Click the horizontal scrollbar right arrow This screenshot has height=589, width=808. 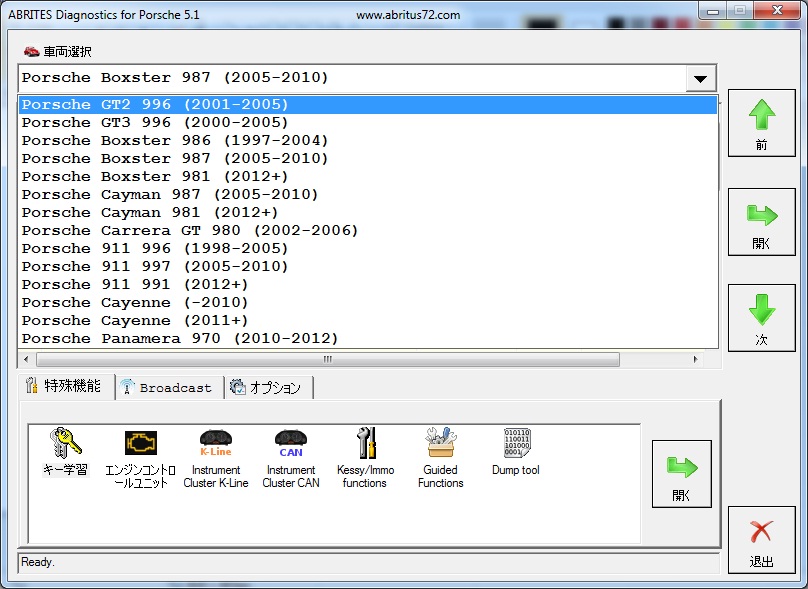click(695, 359)
